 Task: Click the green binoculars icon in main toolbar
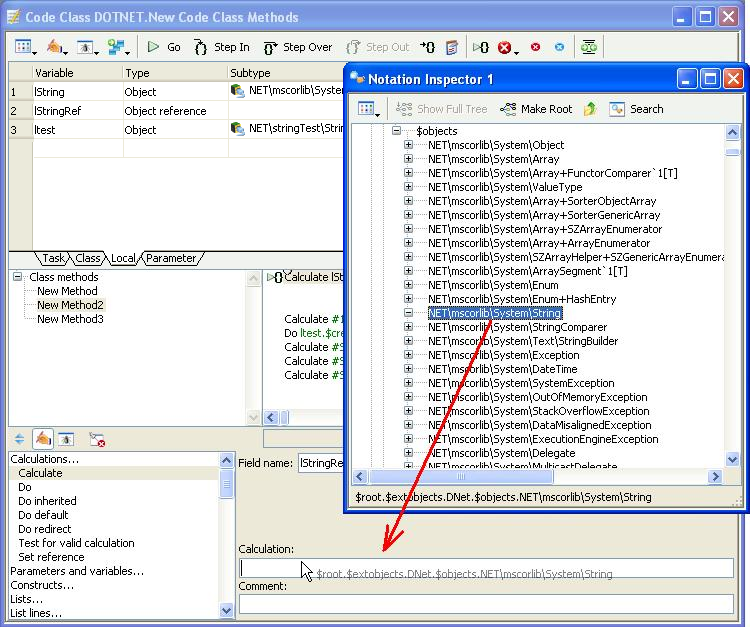click(x=589, y=47)
